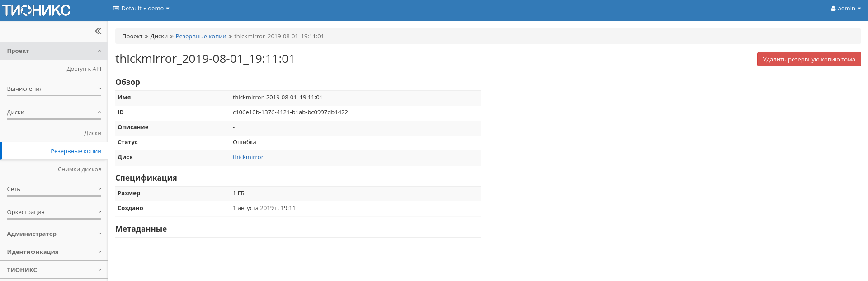Expand the Оркестрация menu group

(x=54, y=212)
